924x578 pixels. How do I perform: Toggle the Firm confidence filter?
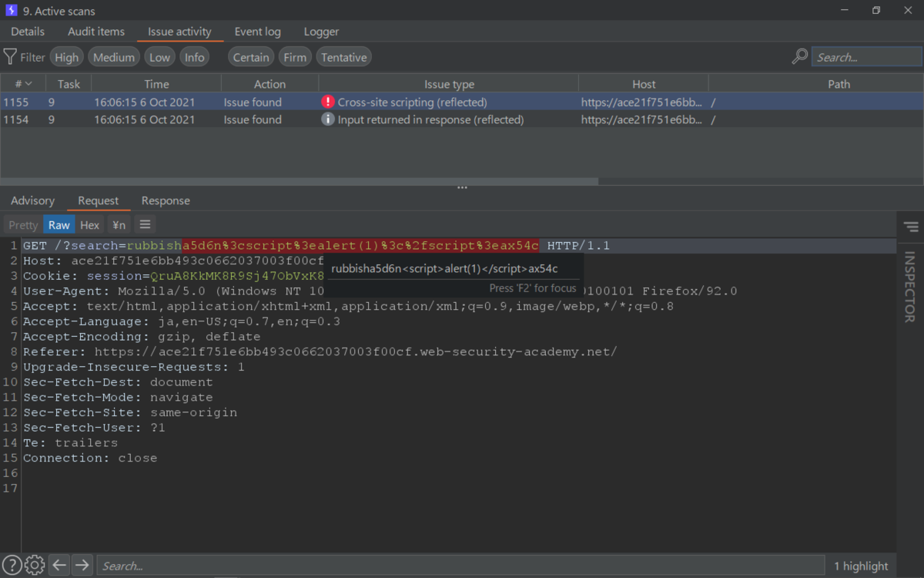295,57
